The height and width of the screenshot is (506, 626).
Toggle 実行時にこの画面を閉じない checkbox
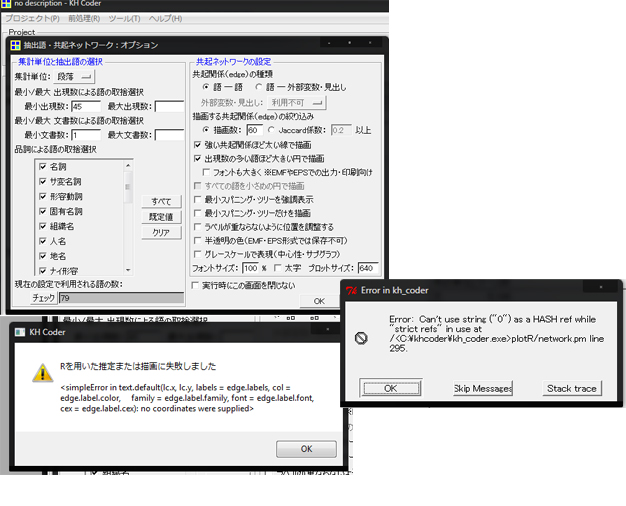click(x=195, y=286)
